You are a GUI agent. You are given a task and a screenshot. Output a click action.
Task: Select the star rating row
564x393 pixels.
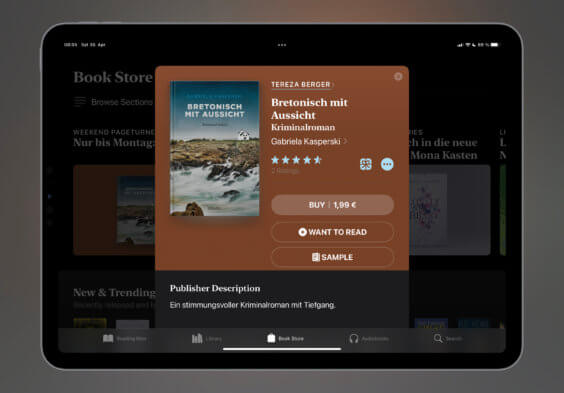[296, 160]
